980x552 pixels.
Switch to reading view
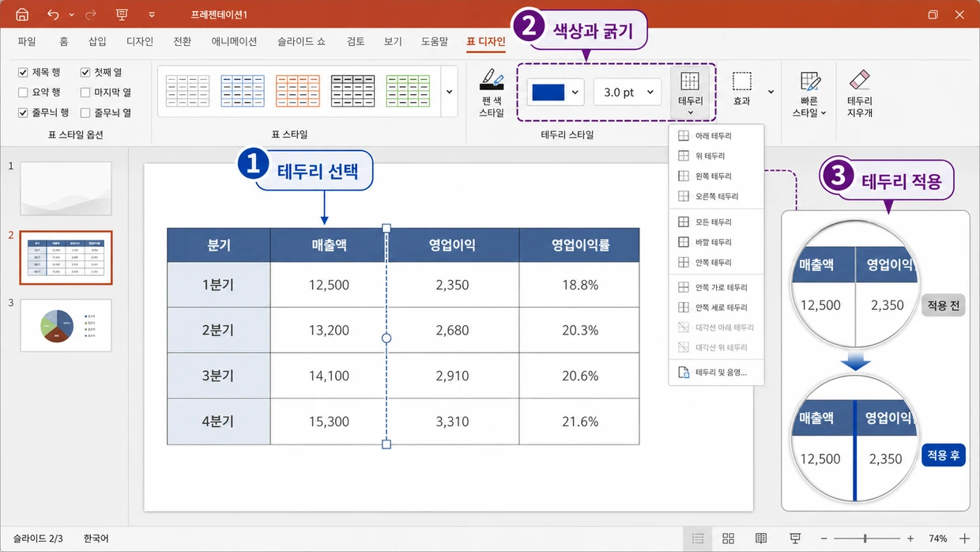tap(761, 539)
